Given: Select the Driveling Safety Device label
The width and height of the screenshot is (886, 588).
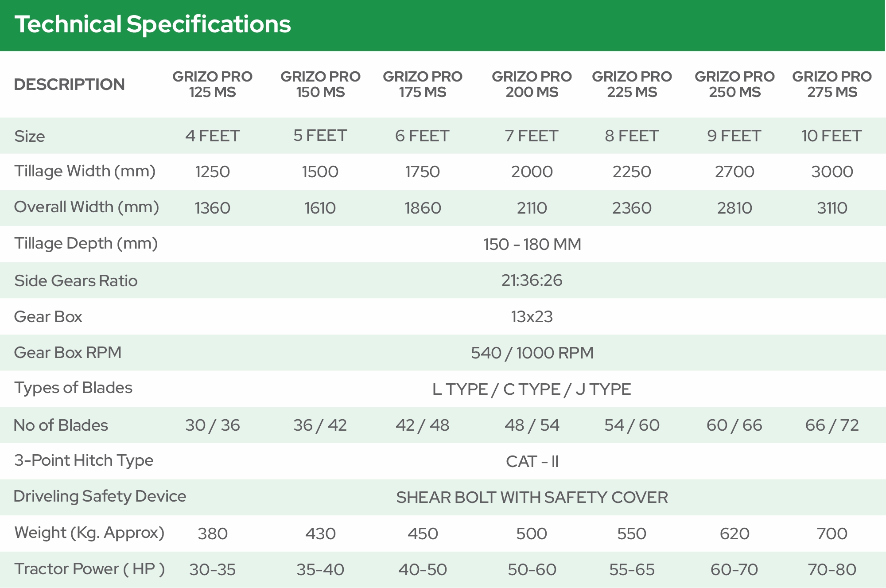Looking at the screenshot, I should click(100, 496).
